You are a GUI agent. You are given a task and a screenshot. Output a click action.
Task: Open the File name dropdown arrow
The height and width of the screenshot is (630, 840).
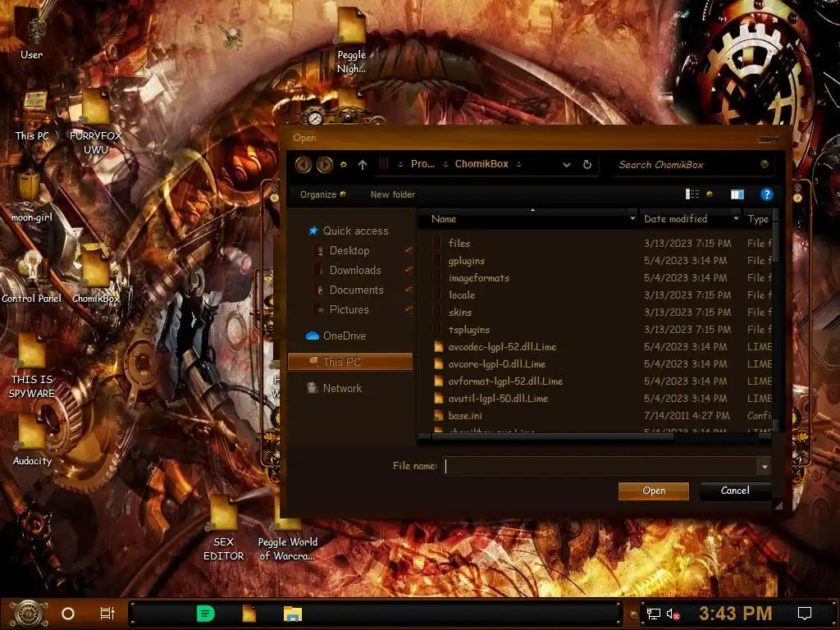(x=765, y=467)
